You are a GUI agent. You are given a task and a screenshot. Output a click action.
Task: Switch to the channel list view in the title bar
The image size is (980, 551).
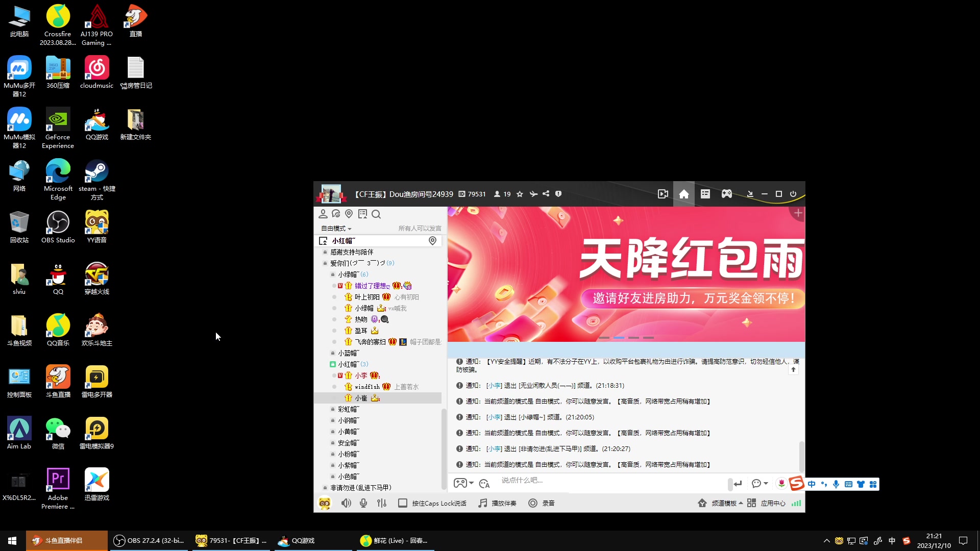(x=705, y=194)
